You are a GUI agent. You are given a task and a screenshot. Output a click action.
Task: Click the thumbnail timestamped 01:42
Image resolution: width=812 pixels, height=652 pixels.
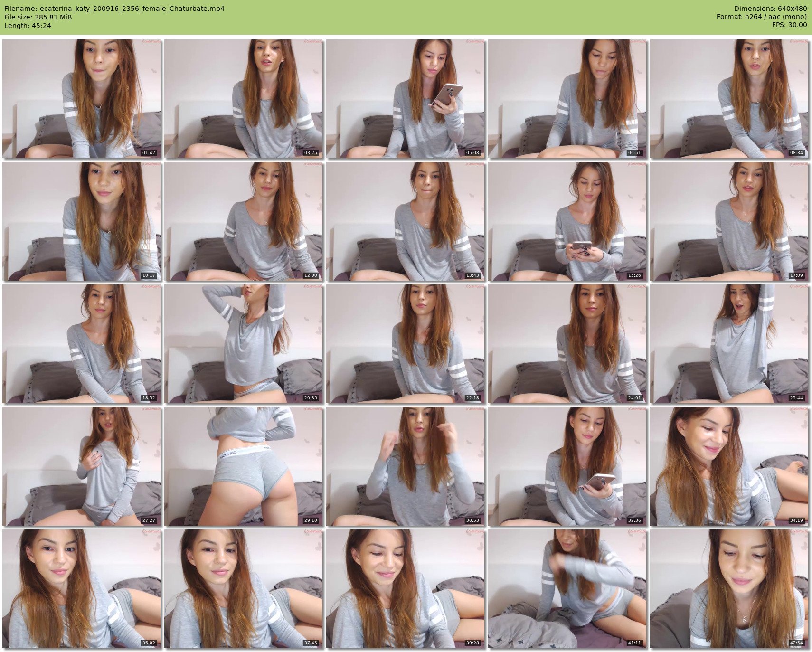82,99
